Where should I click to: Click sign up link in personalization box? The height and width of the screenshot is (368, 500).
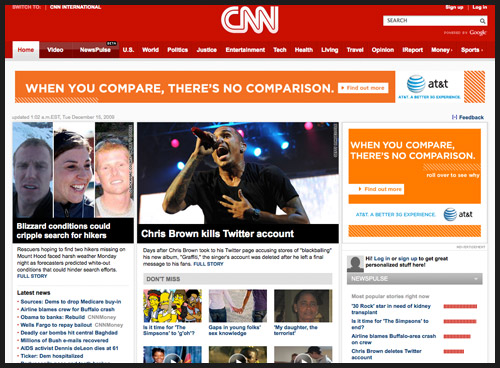coord(408,259)
